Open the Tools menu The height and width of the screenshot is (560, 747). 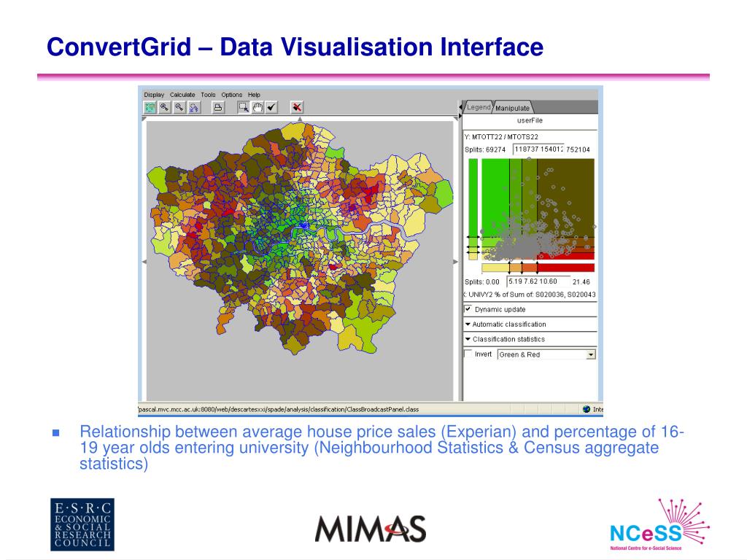[208, 95]
